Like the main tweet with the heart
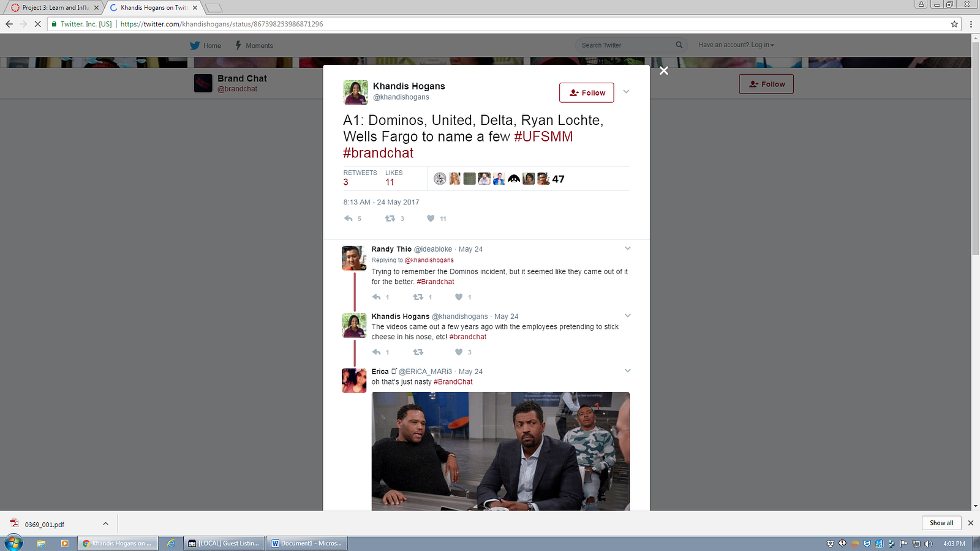The image size is (980, 551). pos(431,219)
